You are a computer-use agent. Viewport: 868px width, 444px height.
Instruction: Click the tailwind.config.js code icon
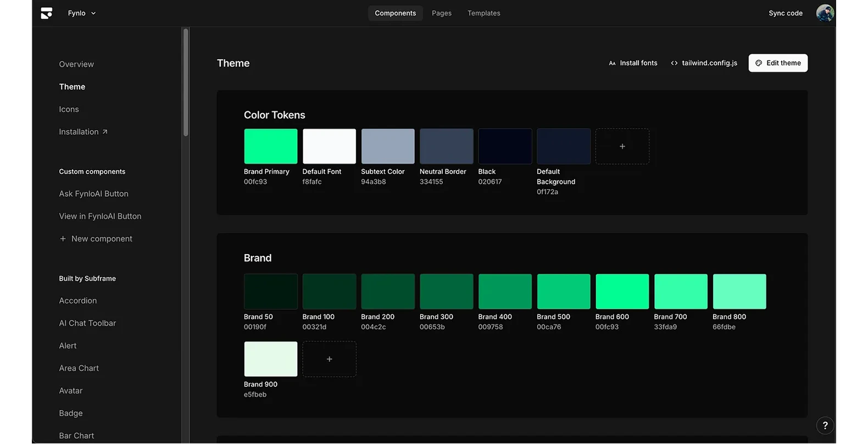[x=674, y=63]
